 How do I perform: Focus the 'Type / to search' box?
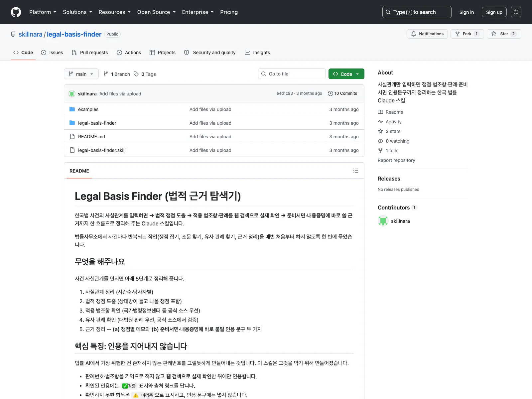(417, 12)
